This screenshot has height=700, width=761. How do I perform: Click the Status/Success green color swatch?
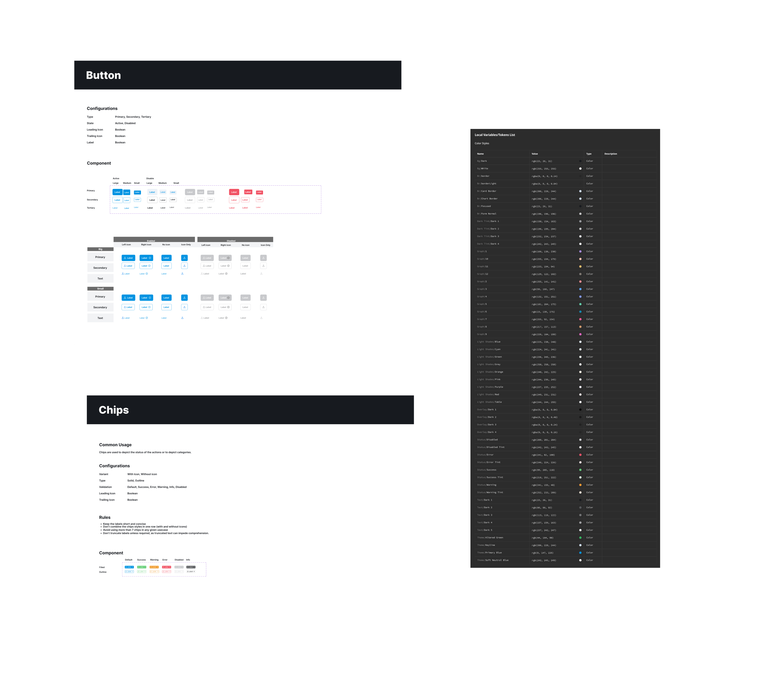coord(580,470)
